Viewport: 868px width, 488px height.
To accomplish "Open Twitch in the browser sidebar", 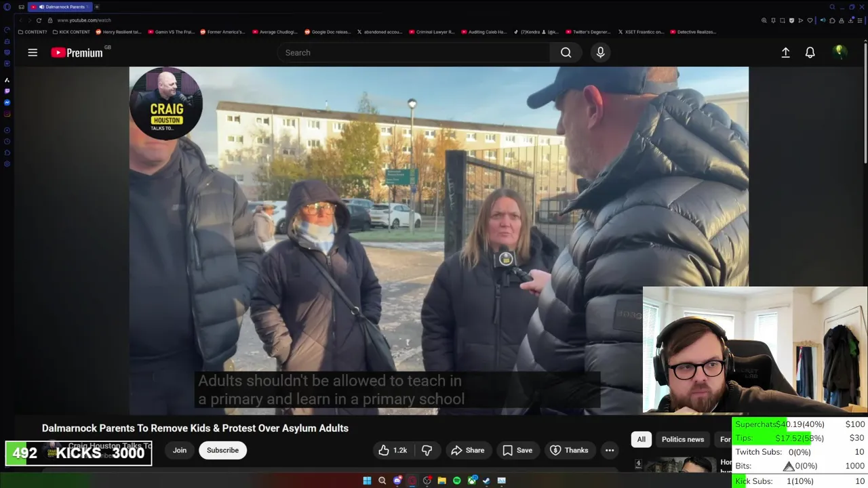I will [x=7, y=91].
